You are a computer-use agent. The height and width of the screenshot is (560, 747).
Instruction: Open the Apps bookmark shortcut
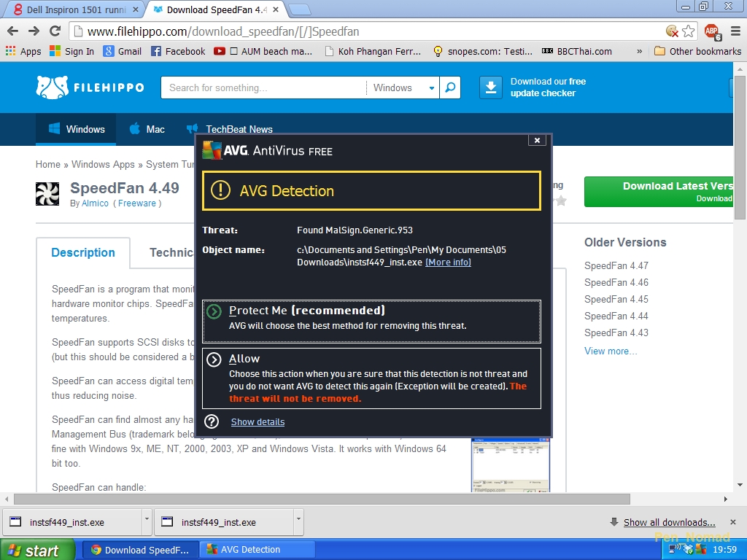(x=23, y=52)
